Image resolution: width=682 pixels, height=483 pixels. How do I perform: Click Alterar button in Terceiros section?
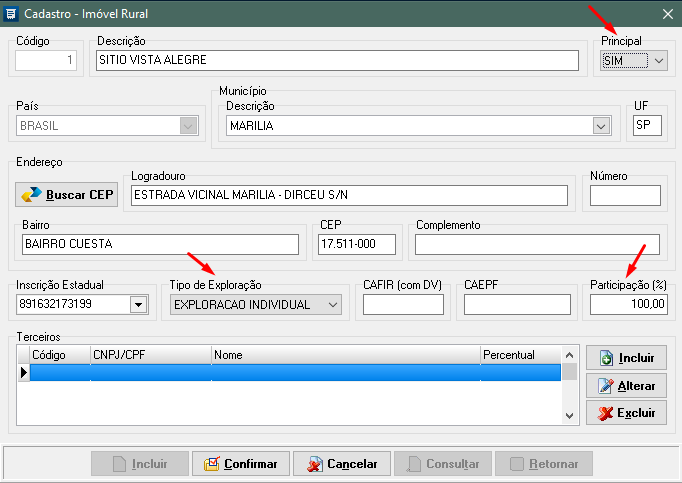click(x=626, y=386)
